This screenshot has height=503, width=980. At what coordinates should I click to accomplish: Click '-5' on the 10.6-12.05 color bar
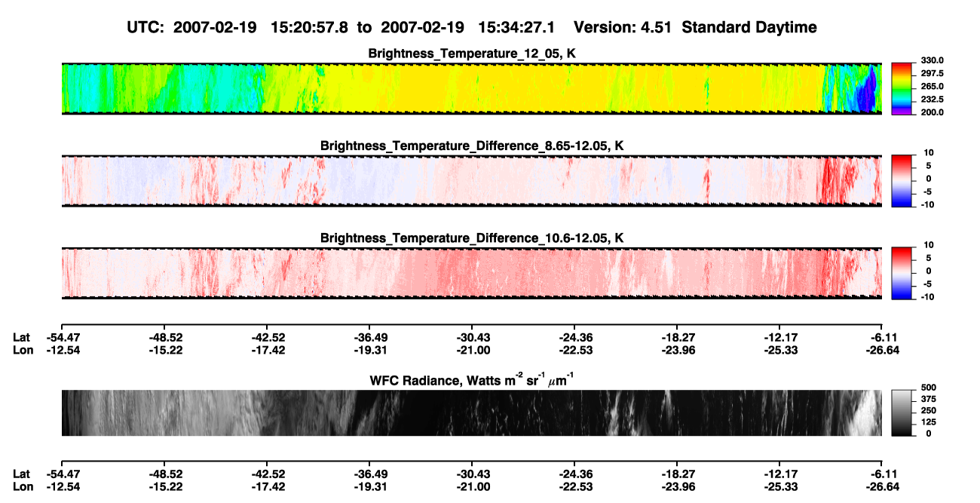[926, 284]
